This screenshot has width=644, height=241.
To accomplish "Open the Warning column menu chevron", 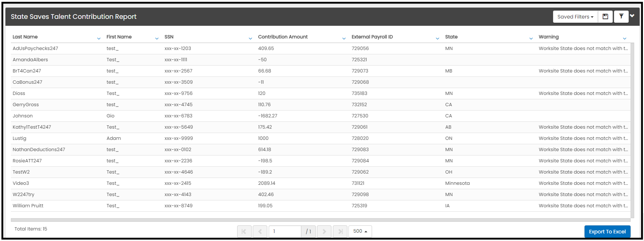I will pyautogui.click(x=624, y=38).
